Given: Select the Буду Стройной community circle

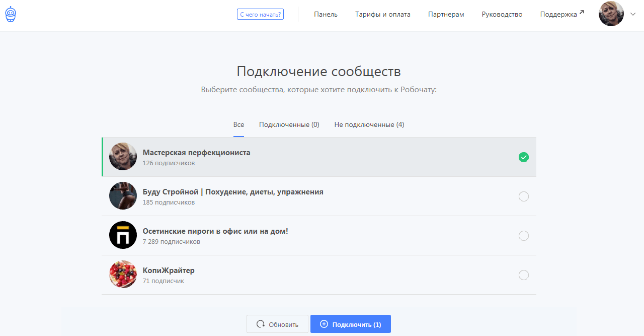Looking at the screenshot, I should point(524,196).
